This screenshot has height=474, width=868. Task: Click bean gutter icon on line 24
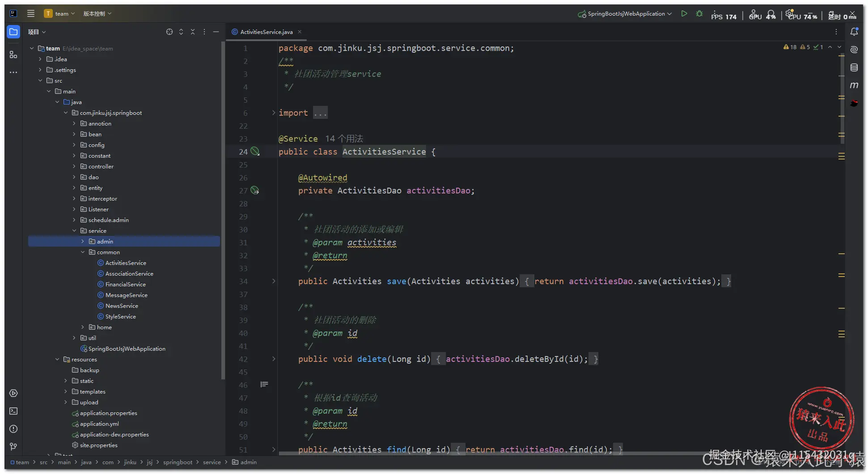(x=255, y=151)
